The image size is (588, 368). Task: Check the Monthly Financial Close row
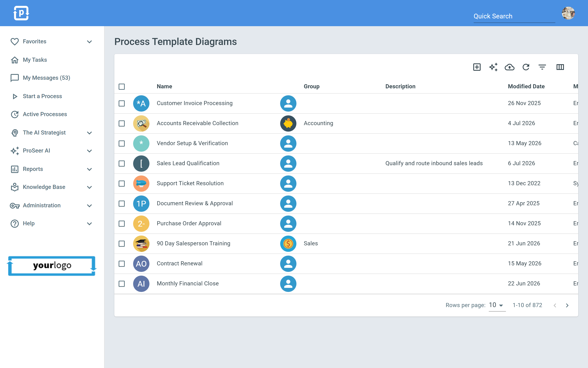[122, 284]
